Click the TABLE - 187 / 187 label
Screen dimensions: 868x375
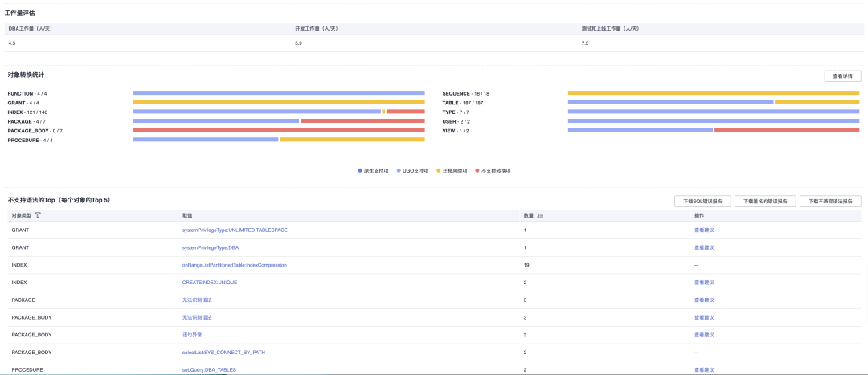(463, 103)
